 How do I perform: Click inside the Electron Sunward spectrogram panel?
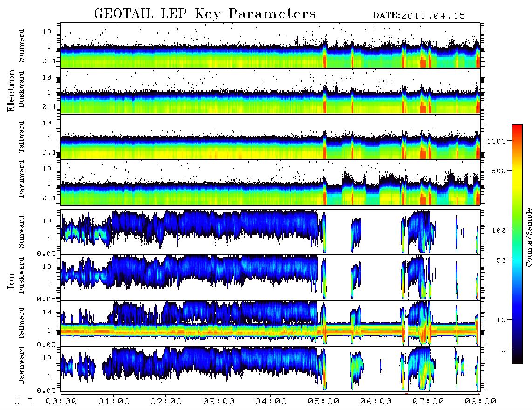click(x=270, y=46)
